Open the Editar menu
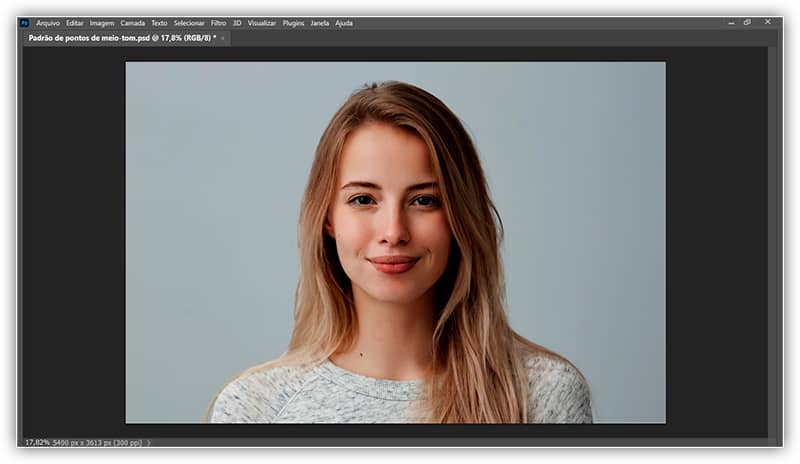The image size is (800, 464). pos(74,23)
